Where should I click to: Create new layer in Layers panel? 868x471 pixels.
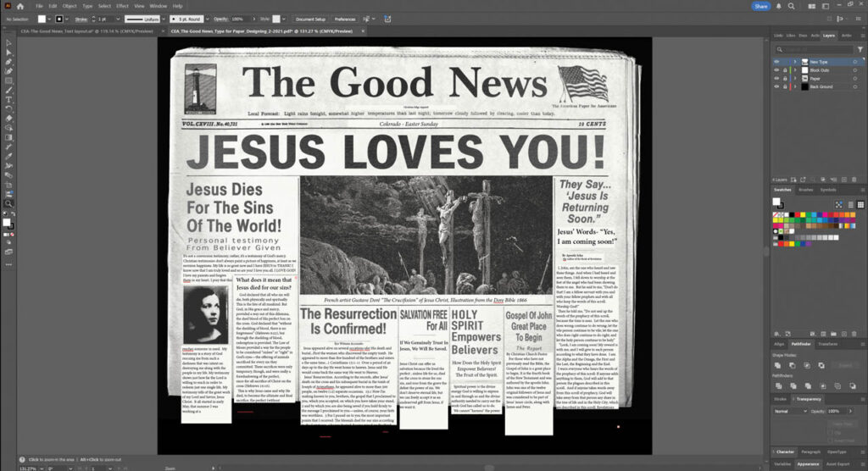[844, 180]
